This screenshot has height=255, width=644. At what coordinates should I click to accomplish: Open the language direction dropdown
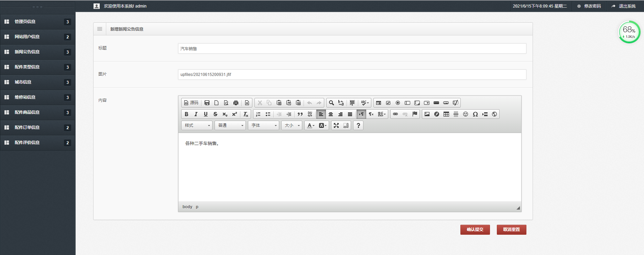(x=382, y=114)
